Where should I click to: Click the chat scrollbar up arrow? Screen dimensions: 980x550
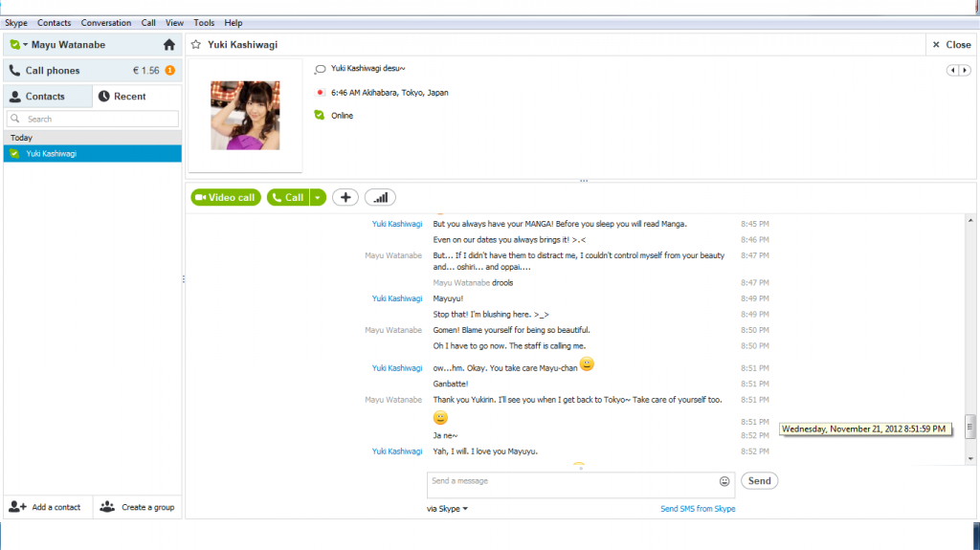[x=970, y=221]
